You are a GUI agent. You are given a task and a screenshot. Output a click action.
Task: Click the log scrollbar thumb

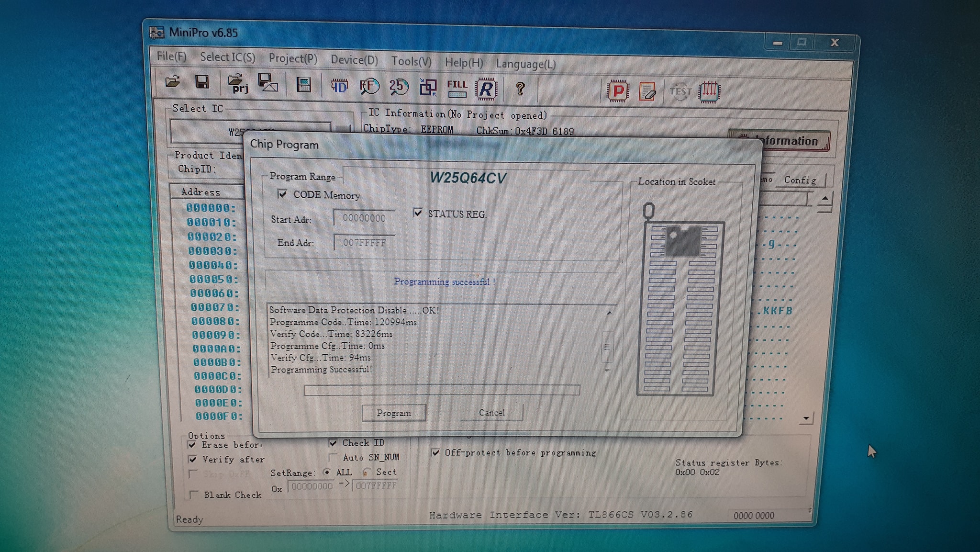[x=607, y=347]
